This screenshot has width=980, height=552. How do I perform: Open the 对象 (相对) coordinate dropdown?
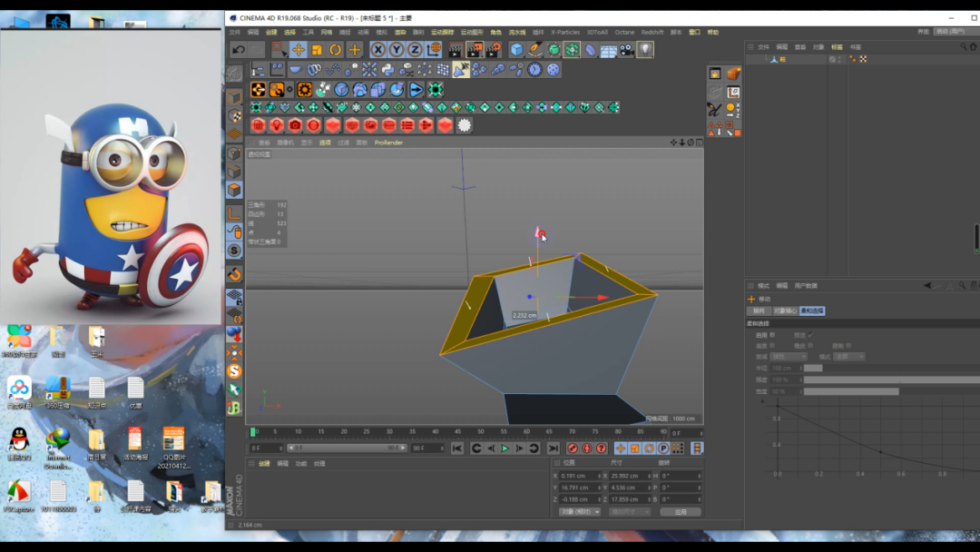pos(579,512)
